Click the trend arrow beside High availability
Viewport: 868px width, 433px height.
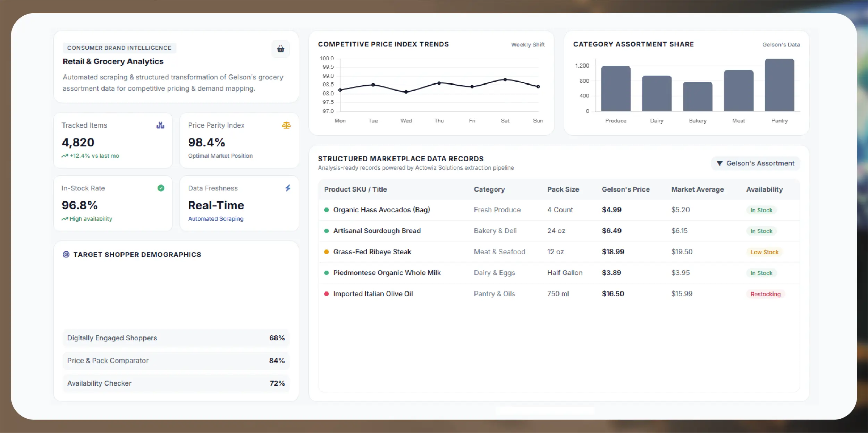(65, 219)
